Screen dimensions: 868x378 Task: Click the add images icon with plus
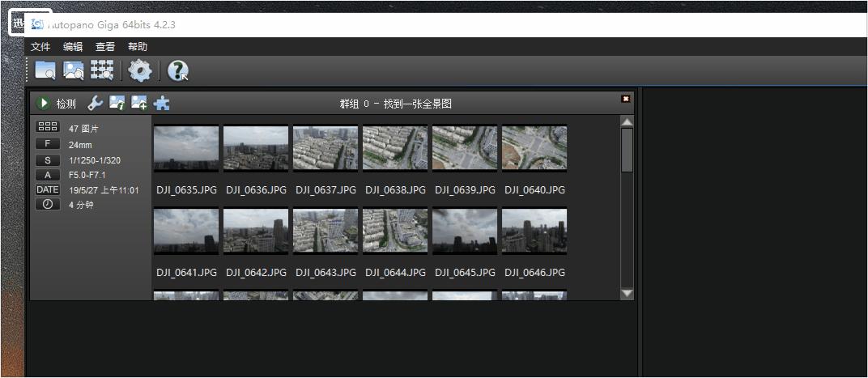[139, 103]
